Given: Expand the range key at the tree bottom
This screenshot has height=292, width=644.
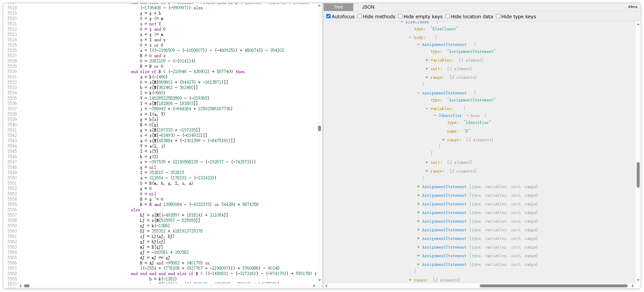Looking at the screenshot, I should (x=410, y=280).
